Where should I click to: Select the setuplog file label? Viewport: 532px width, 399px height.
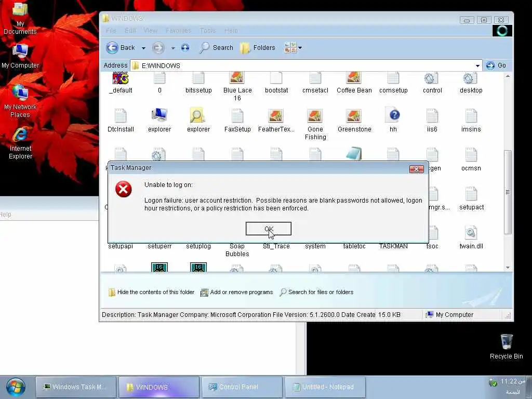[x=198, y=246]
